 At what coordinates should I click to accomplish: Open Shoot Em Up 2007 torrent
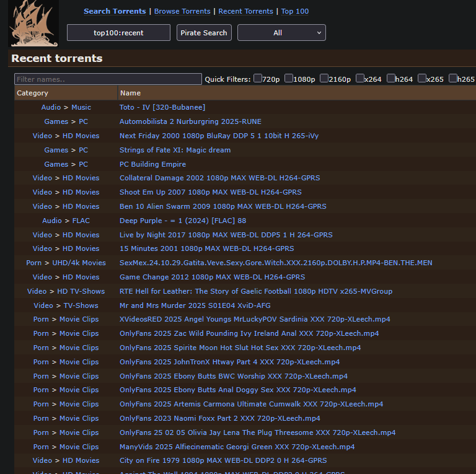point(210,193)
